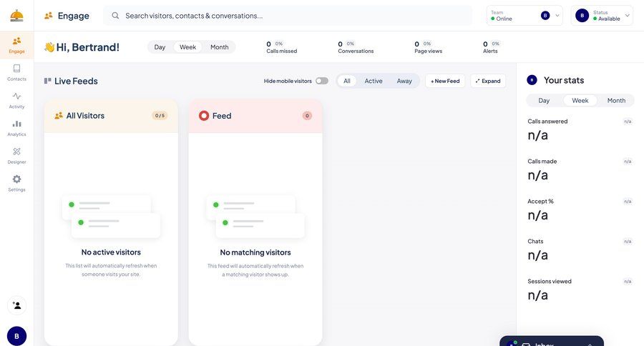This screenshot has height=346, width=644.
Task: Click the Engage icon beside header title
Action: 49,16
